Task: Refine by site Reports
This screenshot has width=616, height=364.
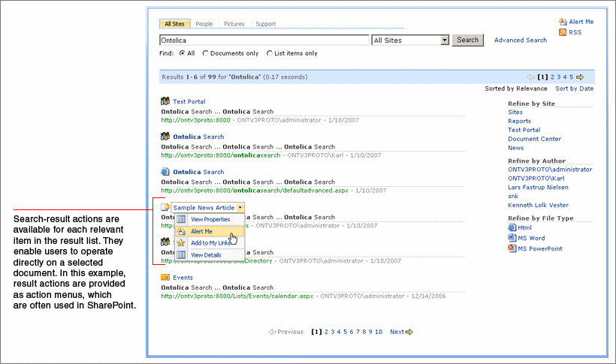Action: (x=519, y=122)
